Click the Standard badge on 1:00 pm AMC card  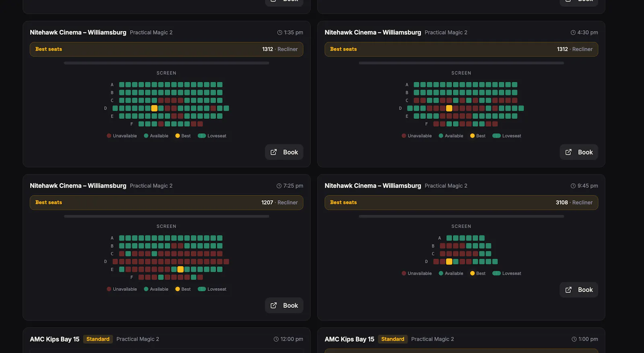click(393, 339)
